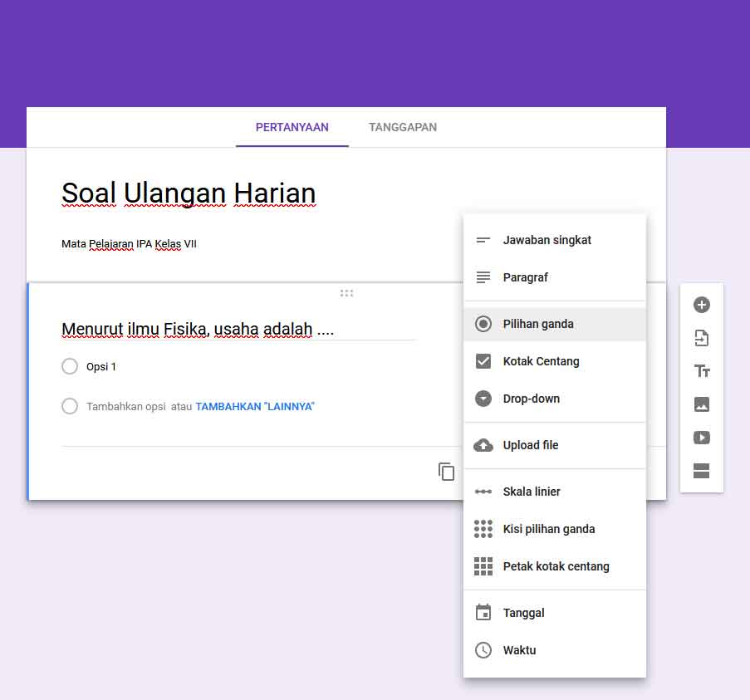Image resolution: width=750 pixels, height=700 pixels.
Task: Choose Kisi pilihan ganda option
Action: [x=554, y=529]
